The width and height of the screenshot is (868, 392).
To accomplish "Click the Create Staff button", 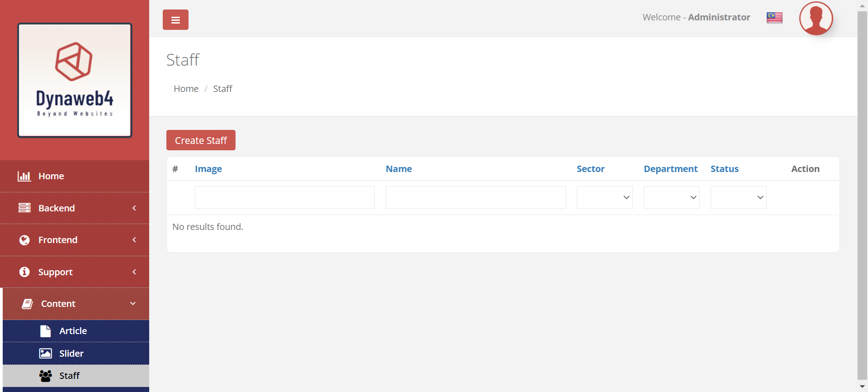I will (201, 140).
